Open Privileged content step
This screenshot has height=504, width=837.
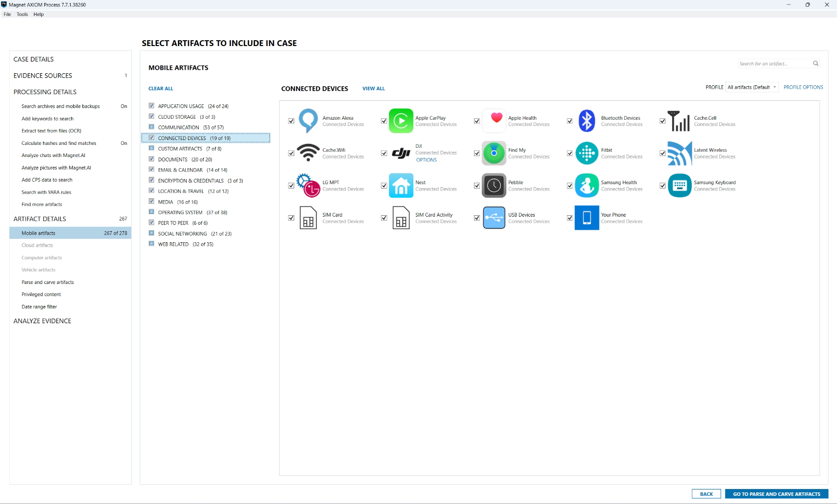click(x=41, y=294)
